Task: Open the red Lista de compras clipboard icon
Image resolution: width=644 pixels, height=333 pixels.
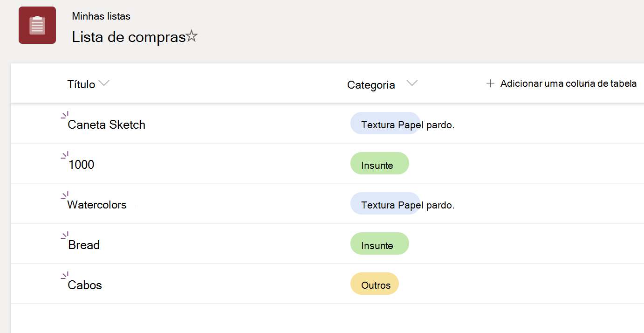Action: [x=37, y=25]
